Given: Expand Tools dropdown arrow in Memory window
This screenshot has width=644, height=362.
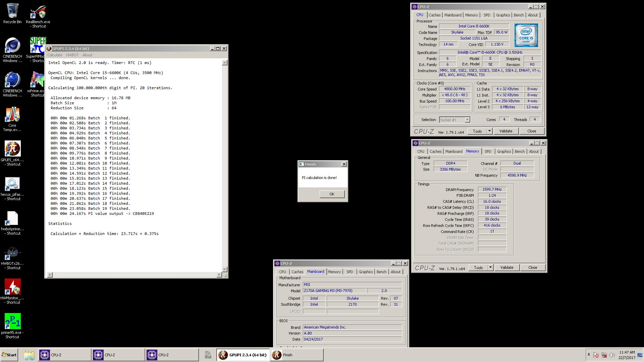Looking at the screenshot, I should (490, 267).
